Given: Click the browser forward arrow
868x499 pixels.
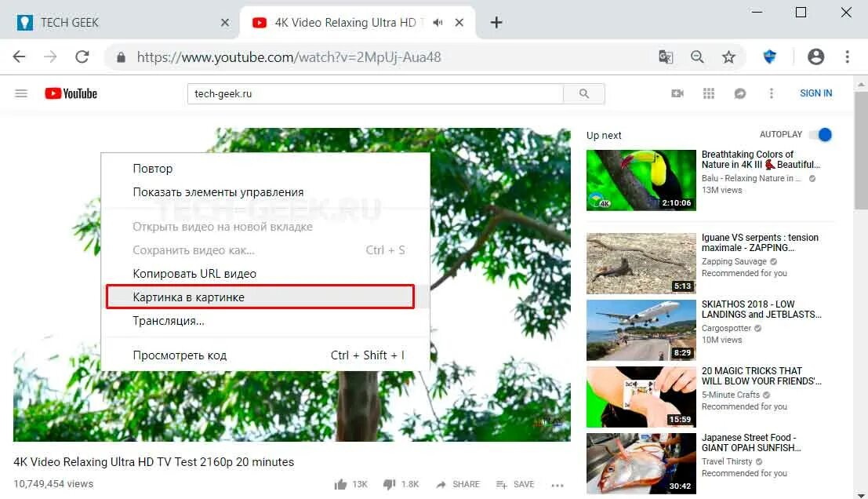Looking at the screenshot, I should coord(50,56).
